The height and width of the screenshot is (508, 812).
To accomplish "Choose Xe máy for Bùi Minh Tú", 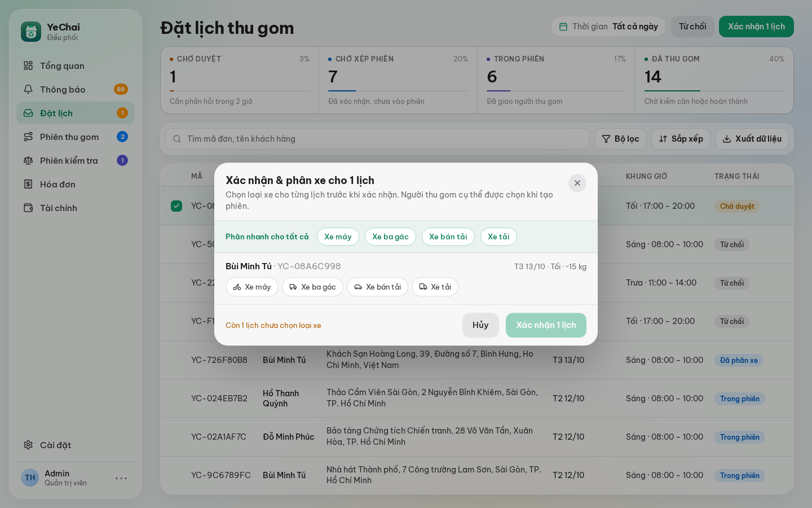I will (x=252, y=287).
